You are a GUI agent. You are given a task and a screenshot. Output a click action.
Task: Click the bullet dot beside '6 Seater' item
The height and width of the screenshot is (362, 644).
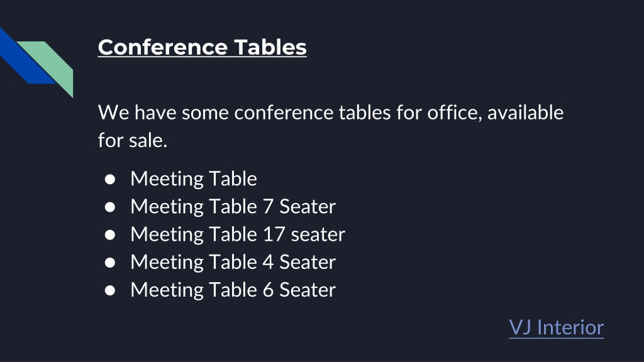tap(109, 290)
